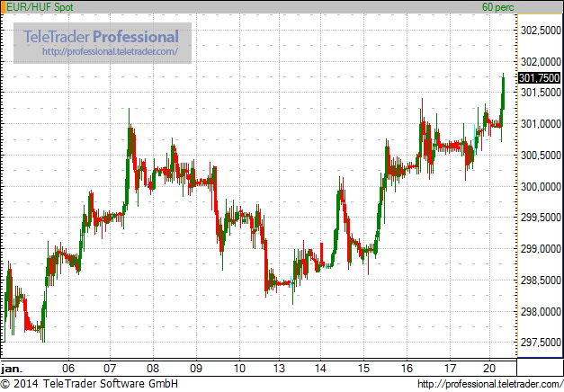The width and height of the screenshot is (564, 392).
Task: Select date 16 on the time axis
Action: [x=407, y=369]
